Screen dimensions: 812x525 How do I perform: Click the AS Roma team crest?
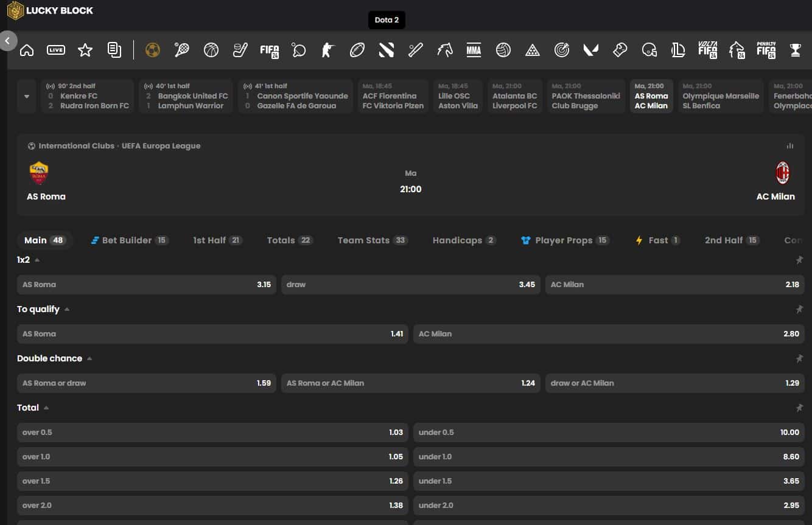(x=39, y=173)
